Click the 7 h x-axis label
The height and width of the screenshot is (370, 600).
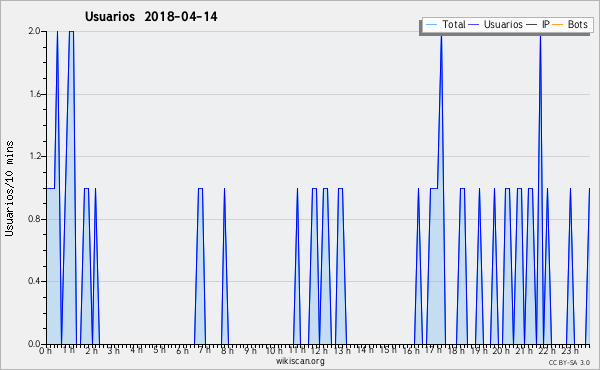click(x=205, y=350)
